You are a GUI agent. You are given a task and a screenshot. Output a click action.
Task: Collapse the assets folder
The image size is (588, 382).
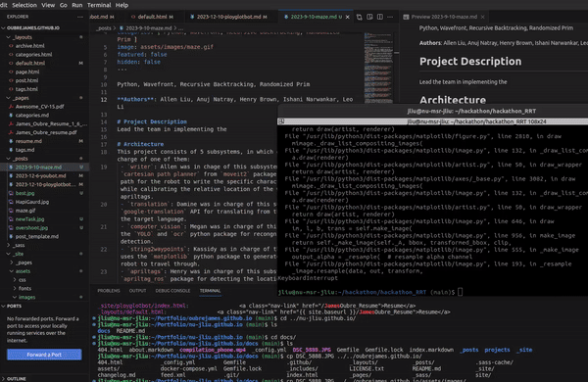[x=11, y=271]
